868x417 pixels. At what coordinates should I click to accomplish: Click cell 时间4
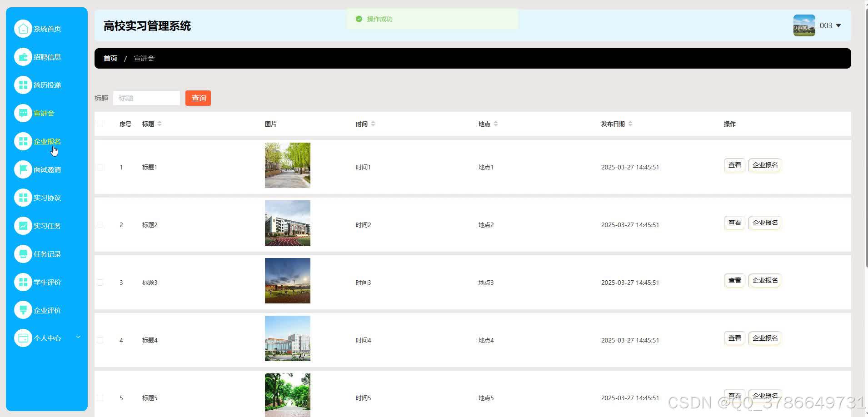(363, 340)
